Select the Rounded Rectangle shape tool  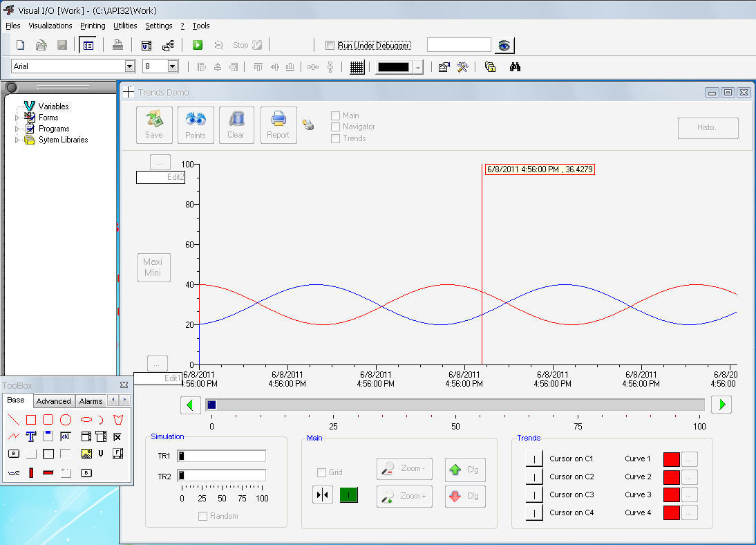click(48, 420)
